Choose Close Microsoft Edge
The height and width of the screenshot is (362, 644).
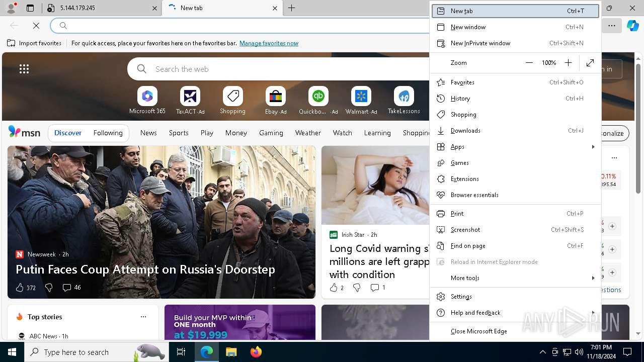coord(516,331)
